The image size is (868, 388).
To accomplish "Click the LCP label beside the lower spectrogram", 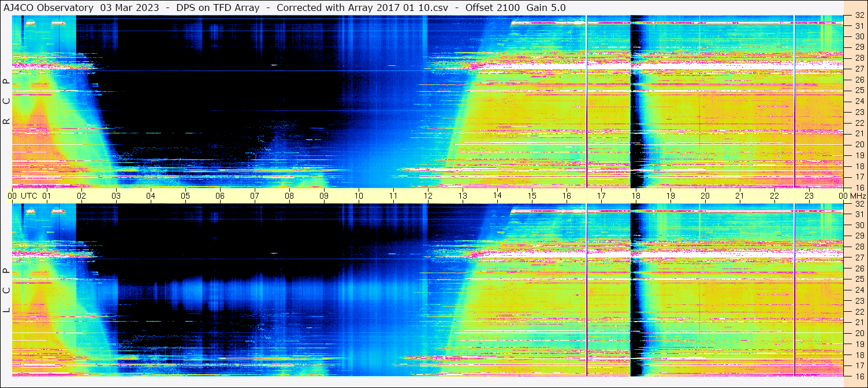I will (x=6, y=291).
